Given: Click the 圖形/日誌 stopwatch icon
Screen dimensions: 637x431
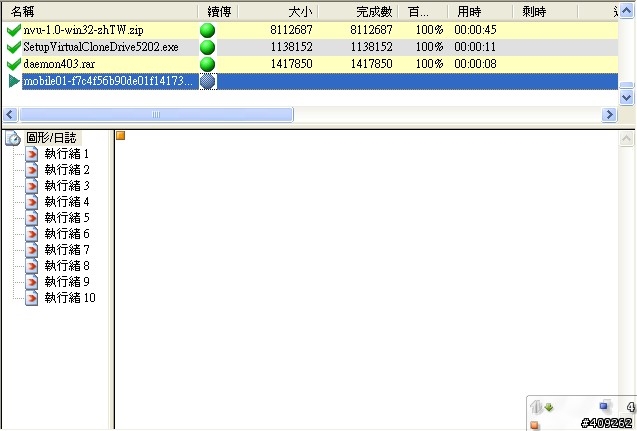Looking at the screenshot, I should tap(13, 138).
